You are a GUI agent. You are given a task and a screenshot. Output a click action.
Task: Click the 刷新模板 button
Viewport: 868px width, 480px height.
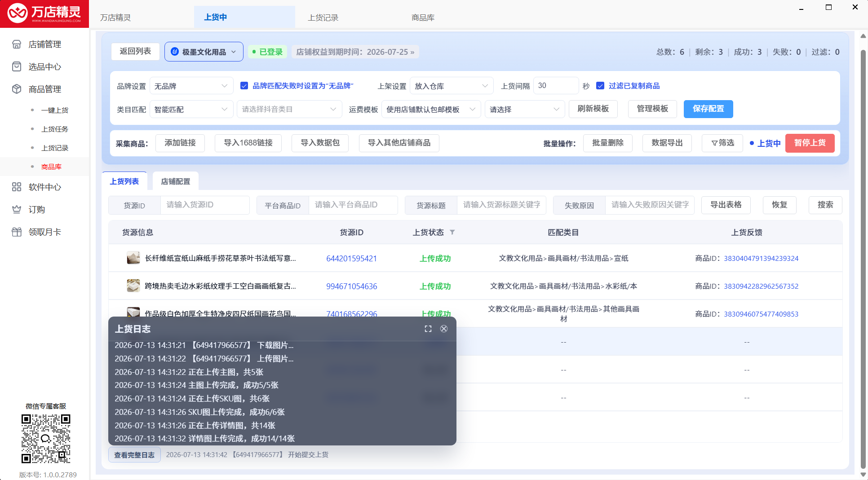pyautogui.click(x=593, y=109)
